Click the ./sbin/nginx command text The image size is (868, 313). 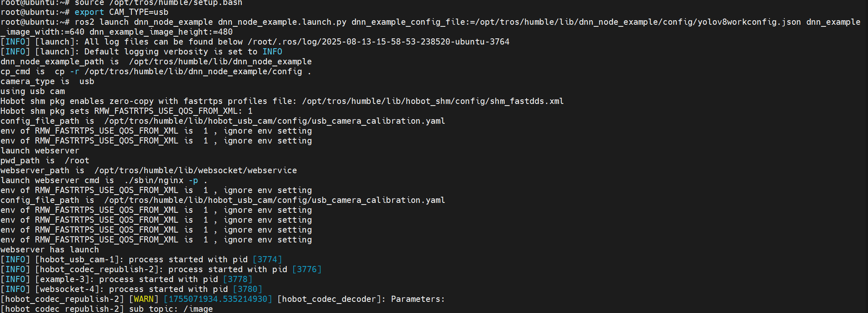pyautogui.click(x=154, y=180)
